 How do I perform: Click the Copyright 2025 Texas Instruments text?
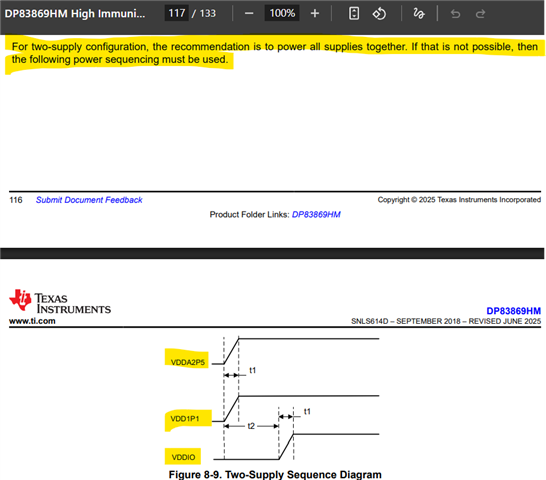click(x=459, y=200)
